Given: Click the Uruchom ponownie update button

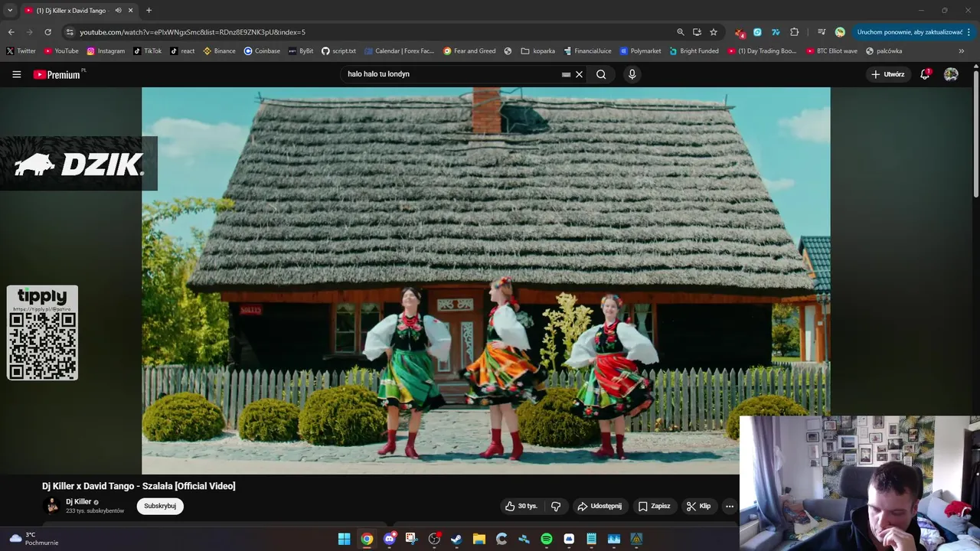Looking at the screenshot, I should [914, 32].
